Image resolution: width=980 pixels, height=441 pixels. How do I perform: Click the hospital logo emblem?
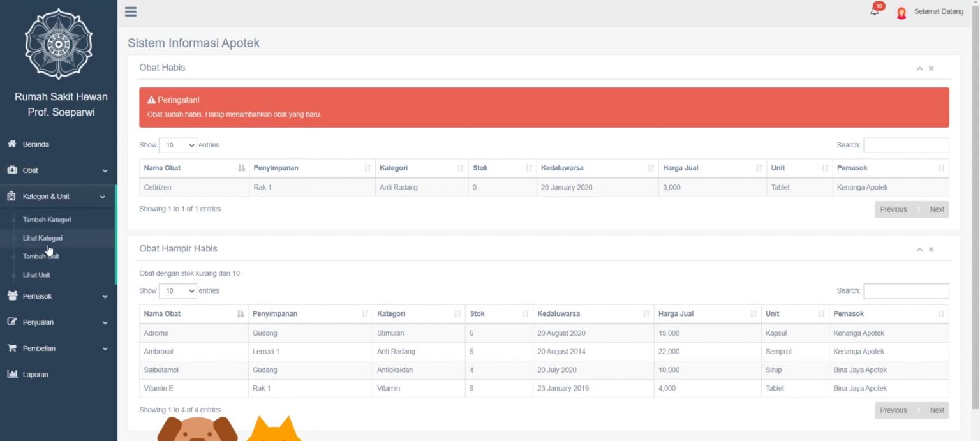pyautogui.click(x=58, y=44)
